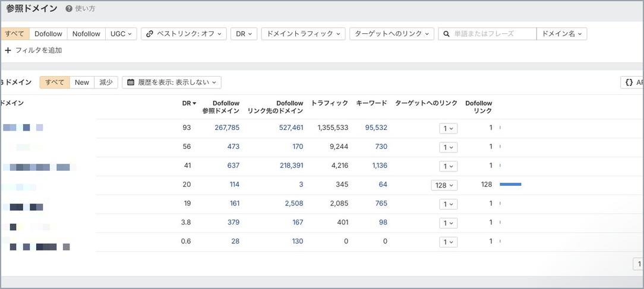Select the すべて domain status tab
Viewport: 644px width, 289px height.
click(x=55, y=82)
